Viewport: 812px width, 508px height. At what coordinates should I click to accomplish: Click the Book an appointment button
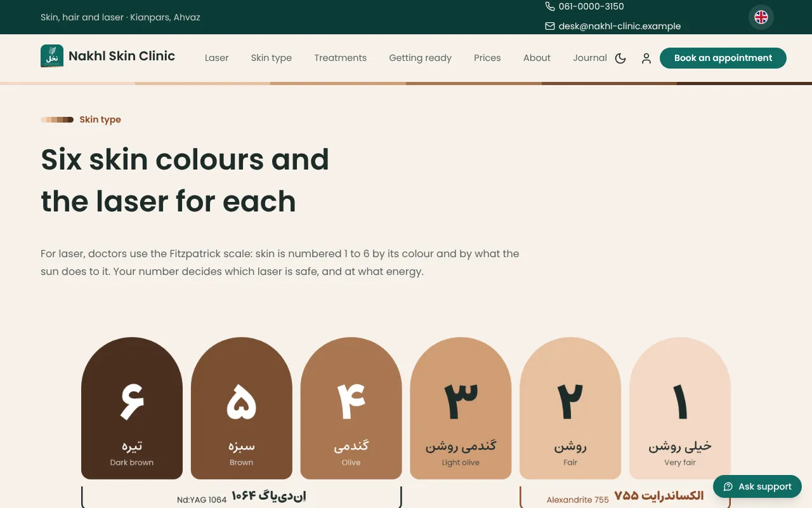(723, 58)
